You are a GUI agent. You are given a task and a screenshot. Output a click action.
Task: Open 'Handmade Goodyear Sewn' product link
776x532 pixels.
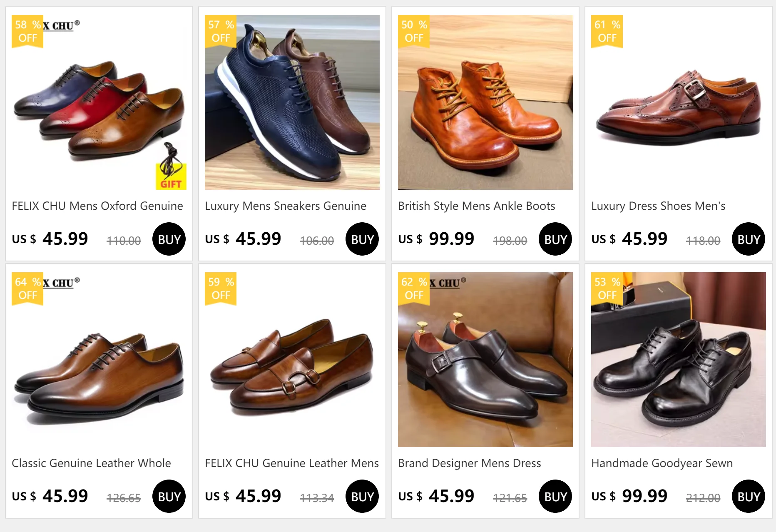[662, 463]
